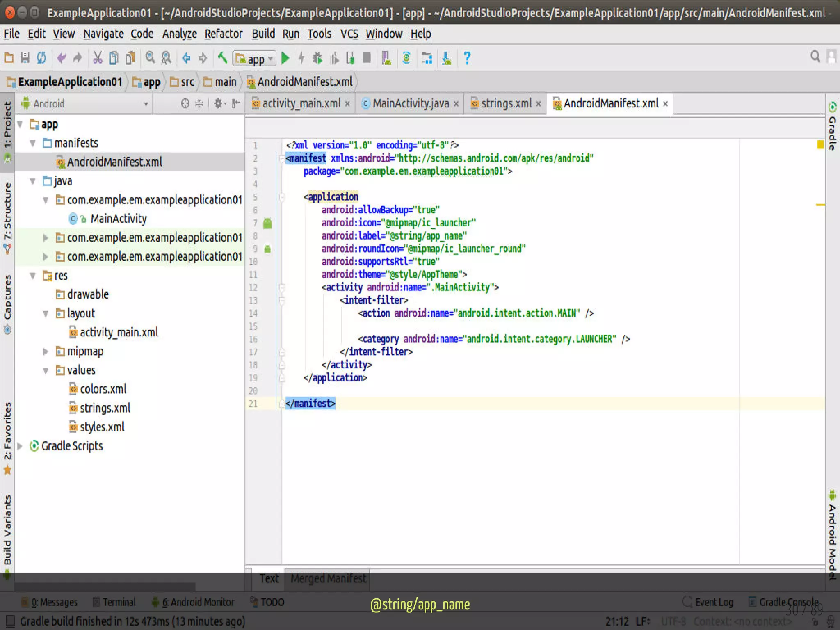Switch to the activity_main.xml editor tab
840x630 pixels.
pos(301,103)
